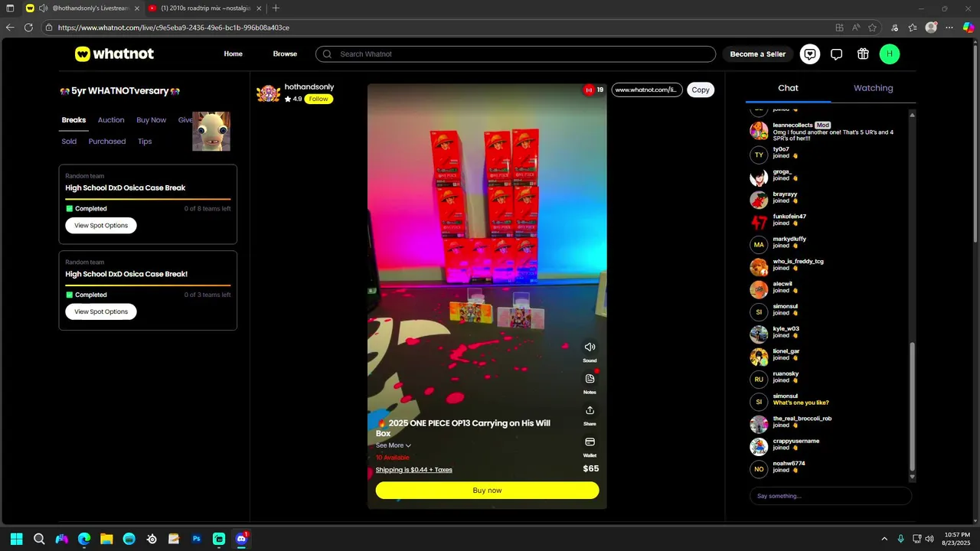This screenshot has height=551, width=980.
Task: Go to Browse in the navigation
Action: tap(285, 54)
